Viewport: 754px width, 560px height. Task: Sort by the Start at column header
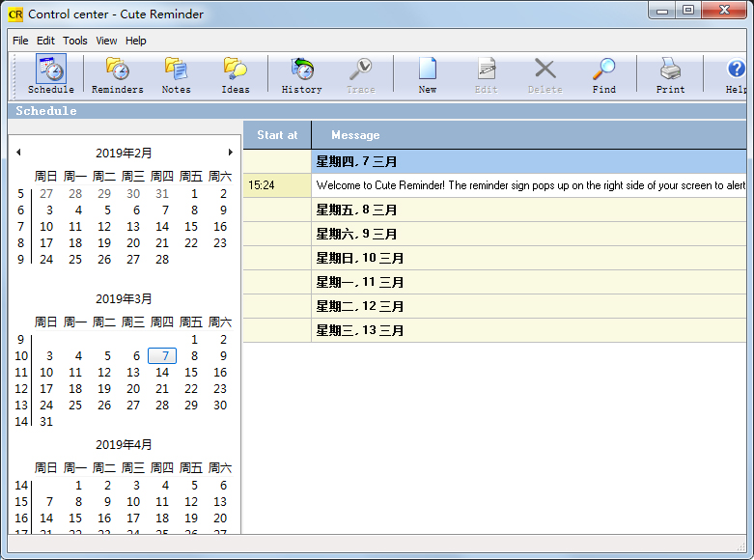(277, 135)
